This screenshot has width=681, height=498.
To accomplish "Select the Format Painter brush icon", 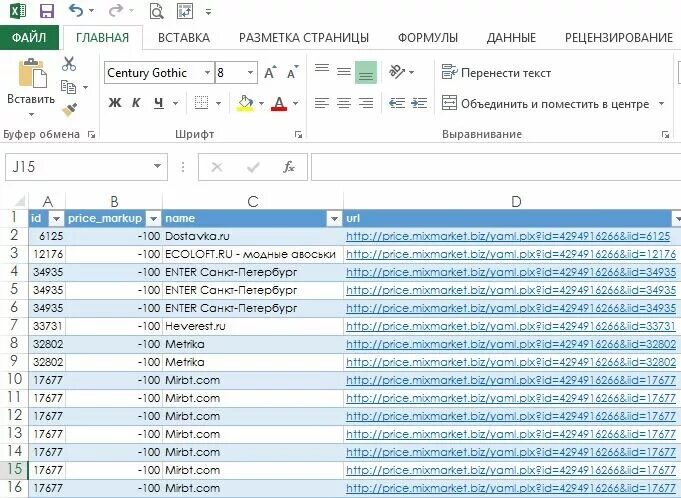I will pyautogui.click(x=69, y=110).
